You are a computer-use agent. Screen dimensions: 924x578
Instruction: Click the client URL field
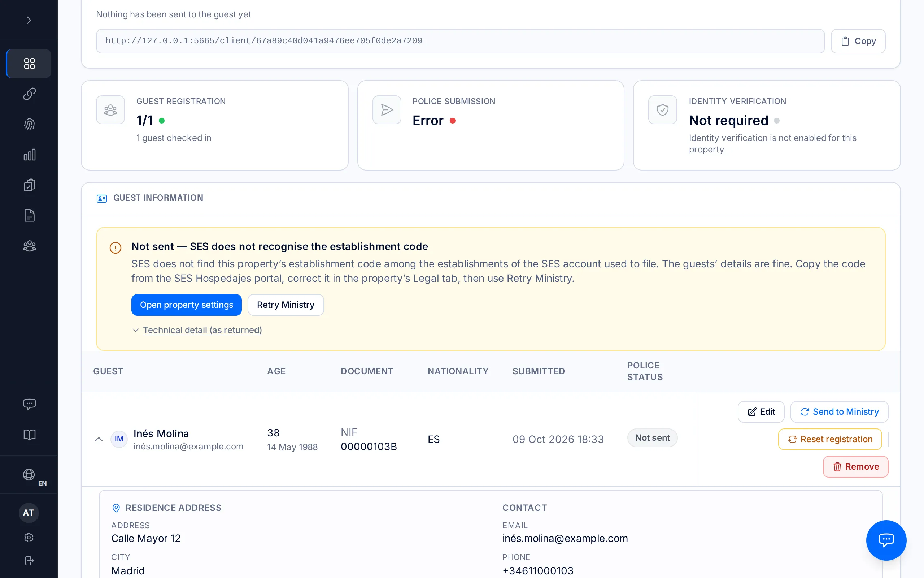tap(460, 41)
